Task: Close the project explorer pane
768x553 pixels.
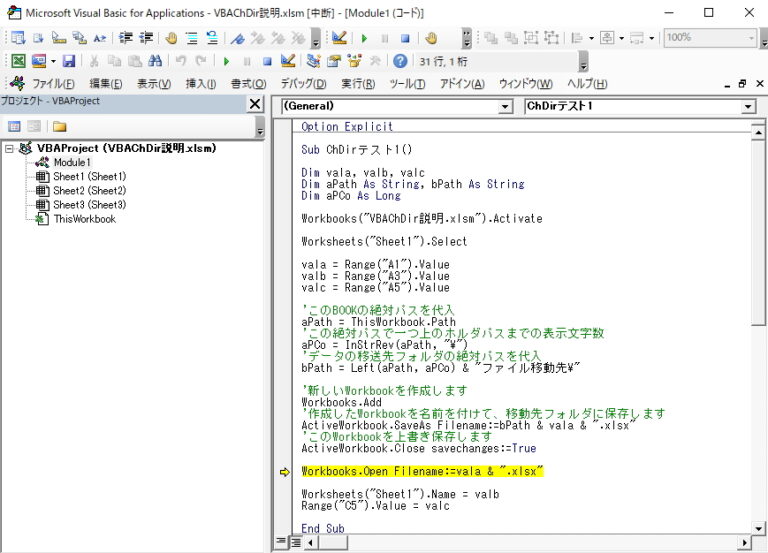Action: pos(255,103)
